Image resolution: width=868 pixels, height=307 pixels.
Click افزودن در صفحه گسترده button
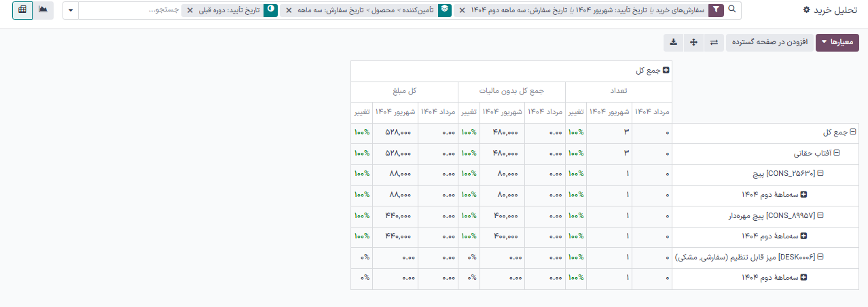click(x=769, y=43)
